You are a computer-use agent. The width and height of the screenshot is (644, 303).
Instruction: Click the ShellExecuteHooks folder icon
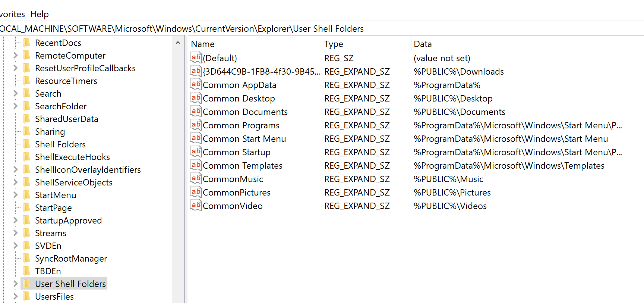point(26,157)
